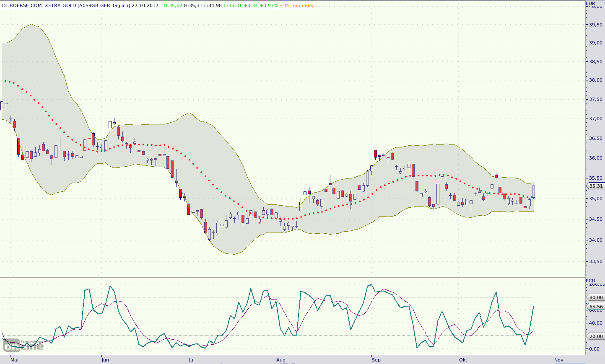This screenshot has width=605, height=364.
Task: Click the 34,50 price axis label
Action: pyautogui.click(x=596, y=219)
